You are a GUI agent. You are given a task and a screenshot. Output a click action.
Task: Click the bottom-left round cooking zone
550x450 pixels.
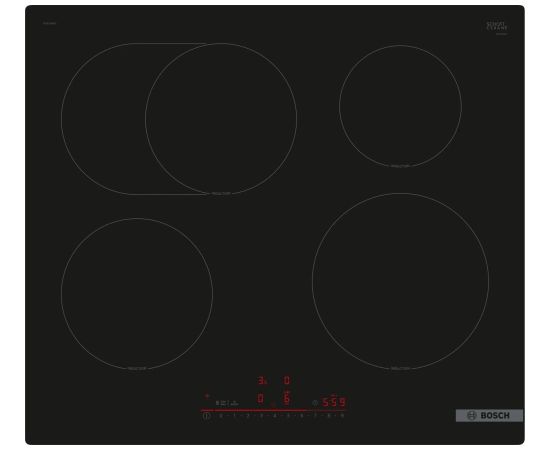tap(137, 294)
